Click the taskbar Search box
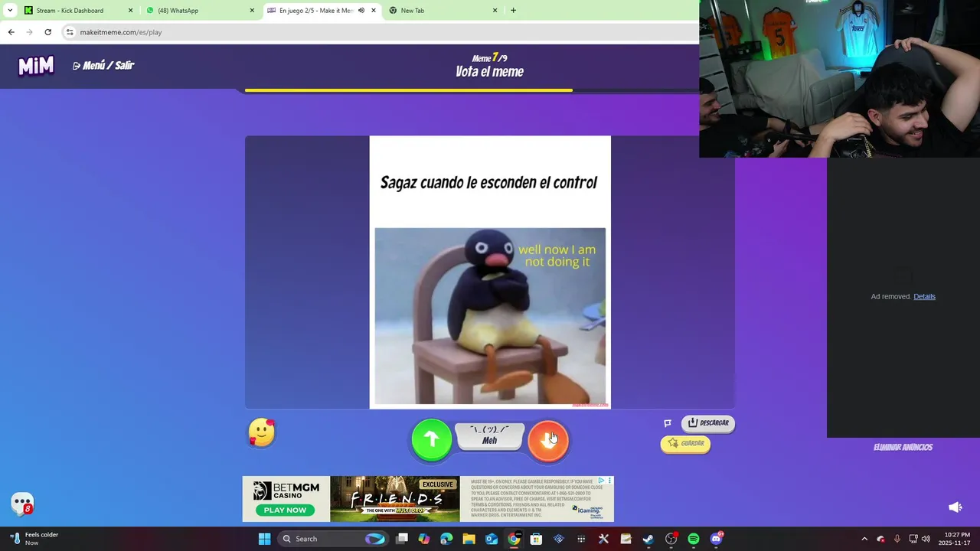The image size is (980, 551). [x=332, y=539]
